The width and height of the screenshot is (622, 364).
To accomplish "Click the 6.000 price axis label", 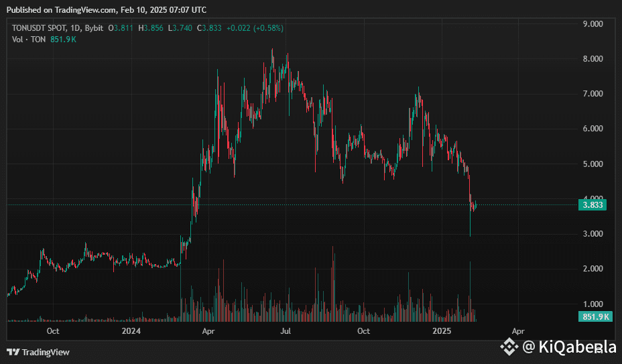I will coord(593,129).
